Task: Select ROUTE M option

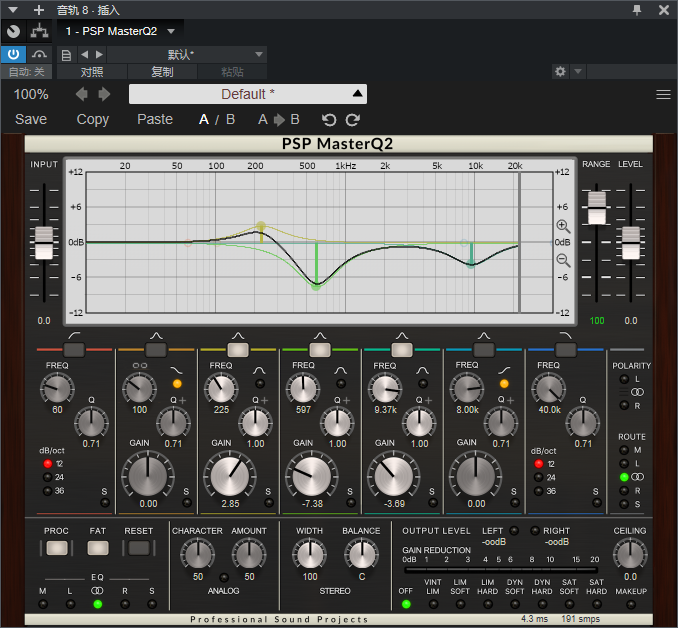Action: tap(624, 450)
